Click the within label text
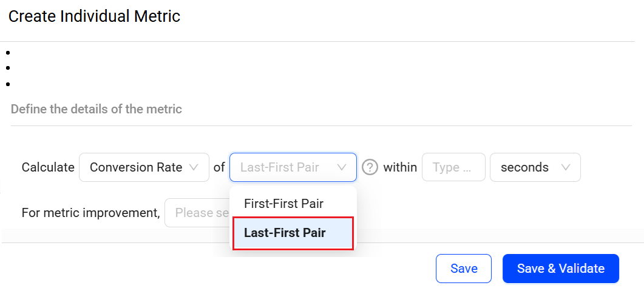The width and height of the screenshot is (644, 294). [400, 168]
